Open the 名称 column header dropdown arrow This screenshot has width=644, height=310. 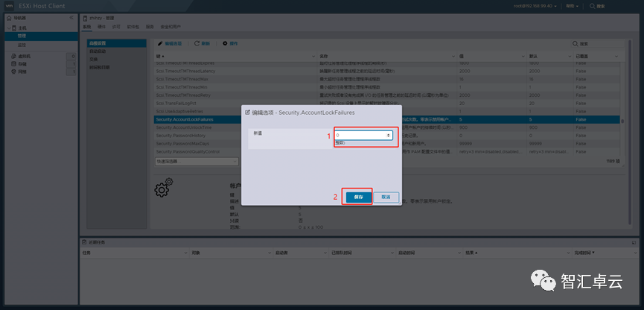coord(453,56)
